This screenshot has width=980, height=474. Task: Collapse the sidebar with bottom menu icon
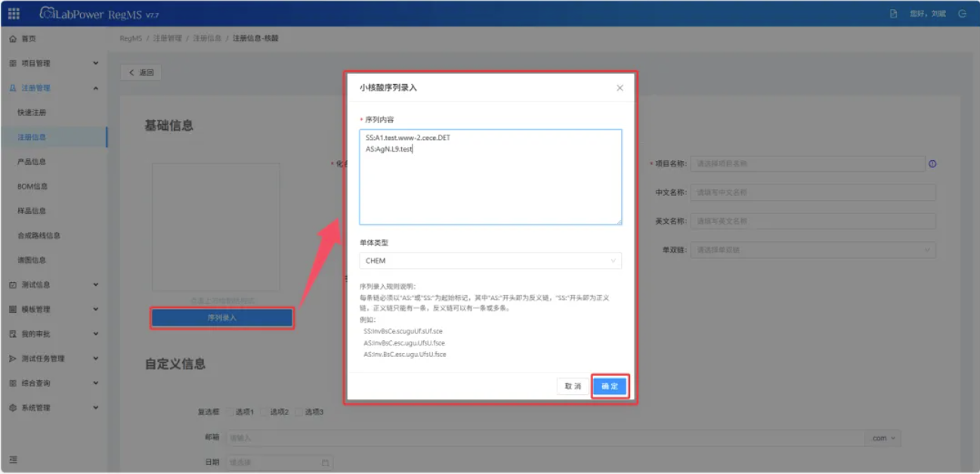point(13,460)
